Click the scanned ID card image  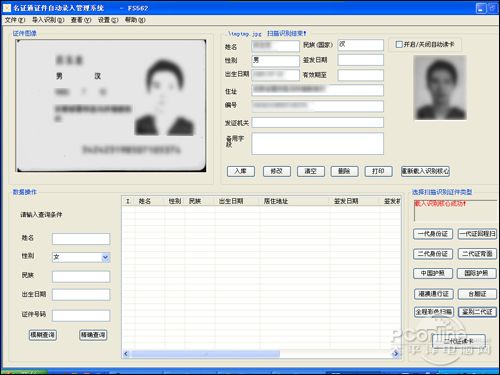point(111,106)
